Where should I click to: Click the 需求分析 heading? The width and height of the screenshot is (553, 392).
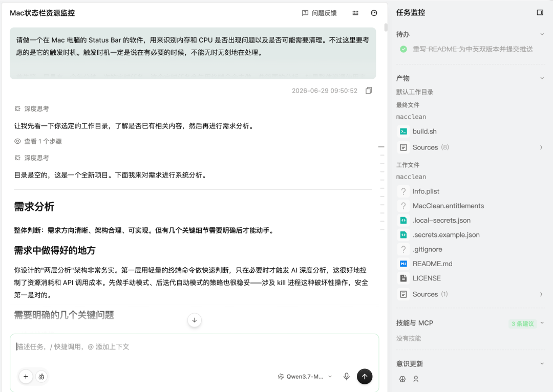coord(34,207)
